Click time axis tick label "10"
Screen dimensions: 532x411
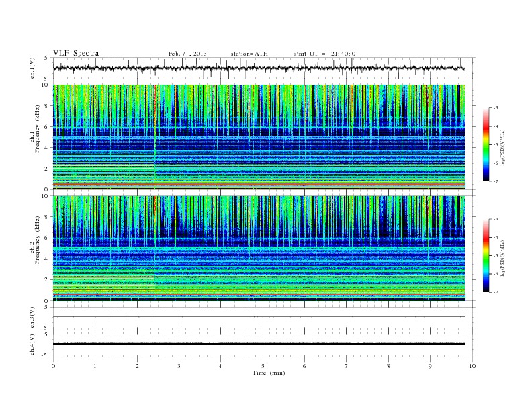(x=472, y=366)
